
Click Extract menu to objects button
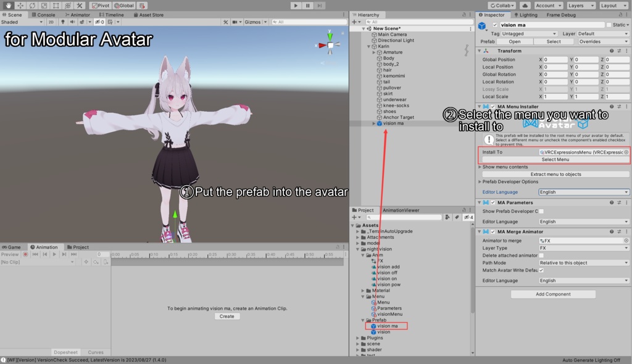[555, 175]
